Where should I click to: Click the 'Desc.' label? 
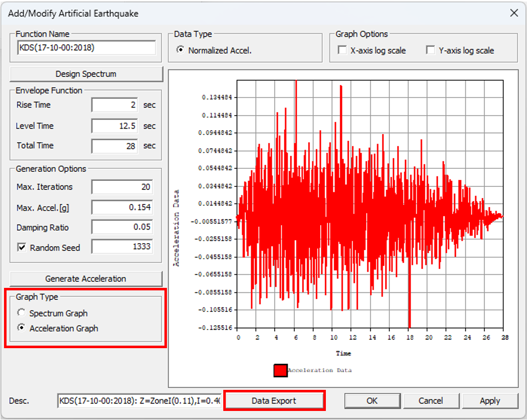tap(19, 401)
